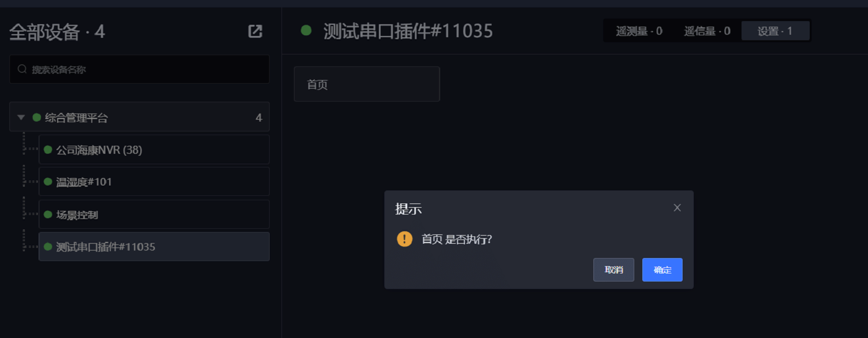Click the external link icon beside 全部设备
This screenshot has width=868, height=338.
point(255,32)
